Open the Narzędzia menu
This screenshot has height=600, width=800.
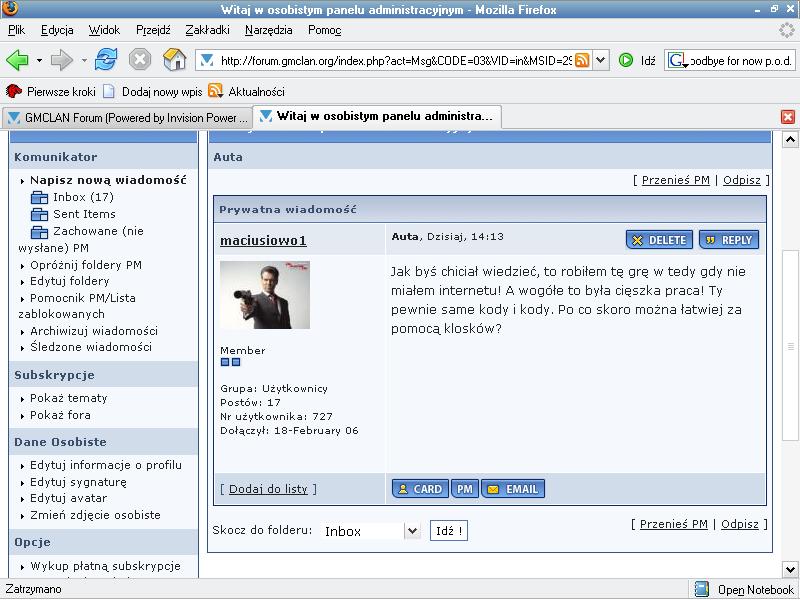[x=268, y=30]
